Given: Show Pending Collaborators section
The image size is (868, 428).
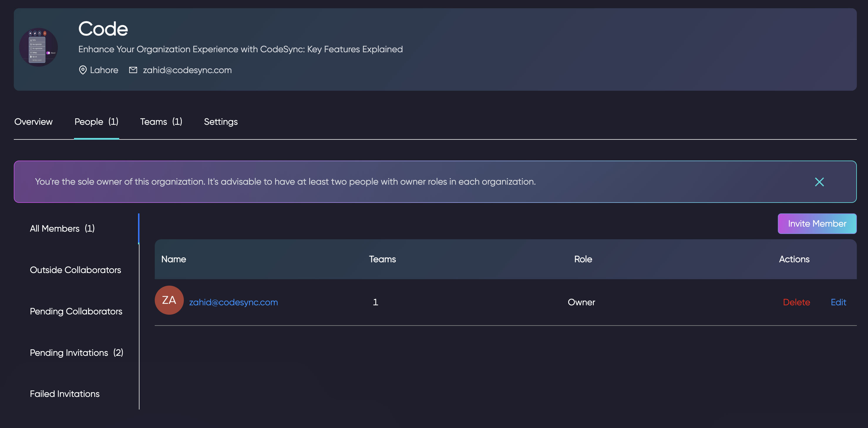Looking at the screenshot, I should tap(76, 311).
